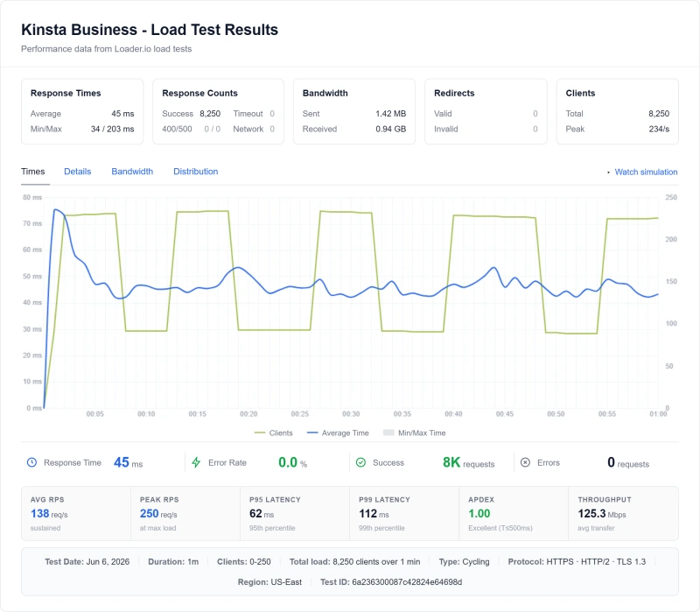Select the Times tab
This screenshot has height=612, width=700.
(33, 172)
